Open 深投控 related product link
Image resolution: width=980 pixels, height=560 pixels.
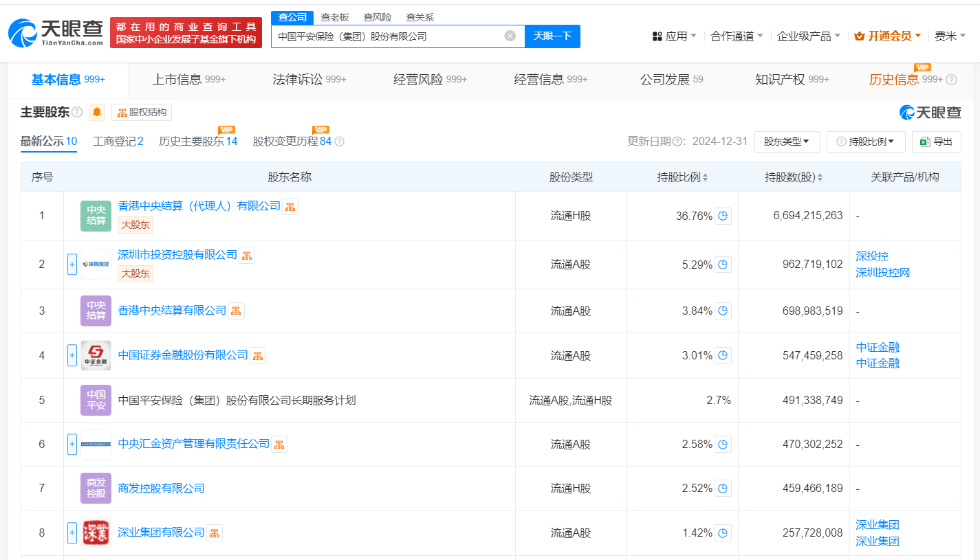tap(872, 256)
